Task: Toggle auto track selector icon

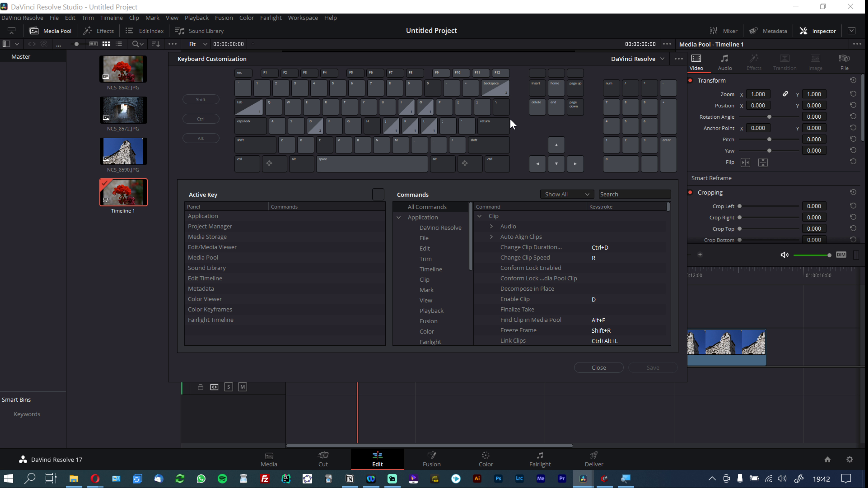Action: tap(214, 387)
